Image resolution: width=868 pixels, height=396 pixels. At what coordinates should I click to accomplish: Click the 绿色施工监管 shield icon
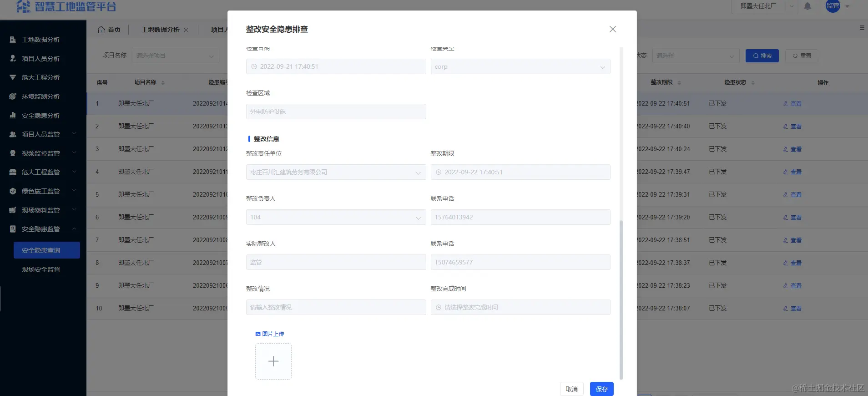pyautogui.click(x=13, y=191)
